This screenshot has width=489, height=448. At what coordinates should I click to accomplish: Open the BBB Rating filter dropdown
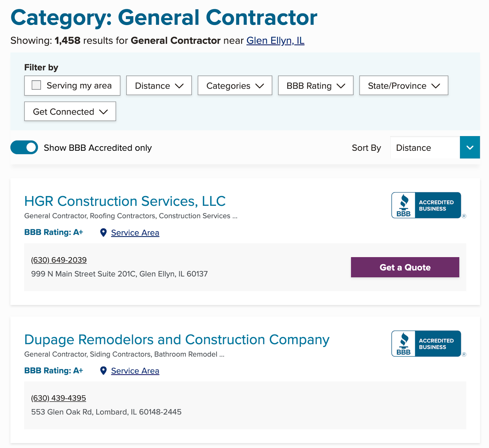coord(315,86)
